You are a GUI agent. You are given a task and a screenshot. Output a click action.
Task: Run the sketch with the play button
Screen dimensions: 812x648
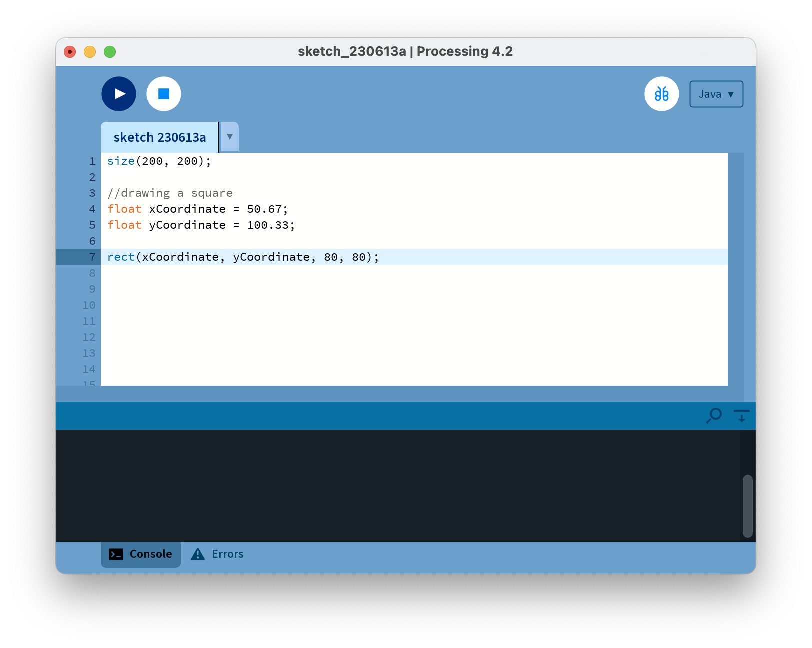pos(119,94)
